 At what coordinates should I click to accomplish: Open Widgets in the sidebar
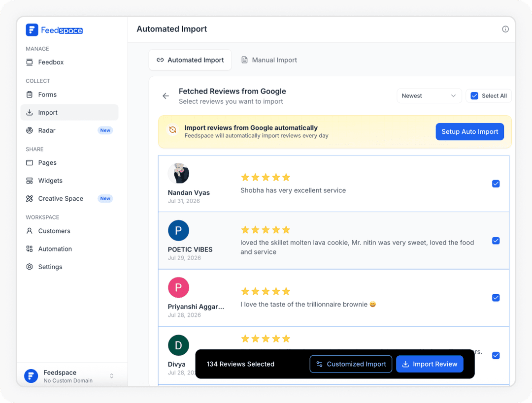coord(69,181)
